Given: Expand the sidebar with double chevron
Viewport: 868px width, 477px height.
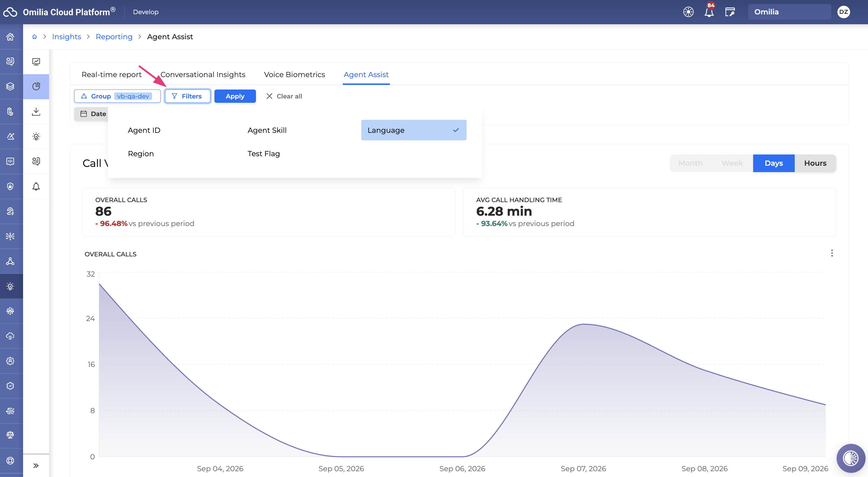Looking at the screenshot, I should click(36, 465).
